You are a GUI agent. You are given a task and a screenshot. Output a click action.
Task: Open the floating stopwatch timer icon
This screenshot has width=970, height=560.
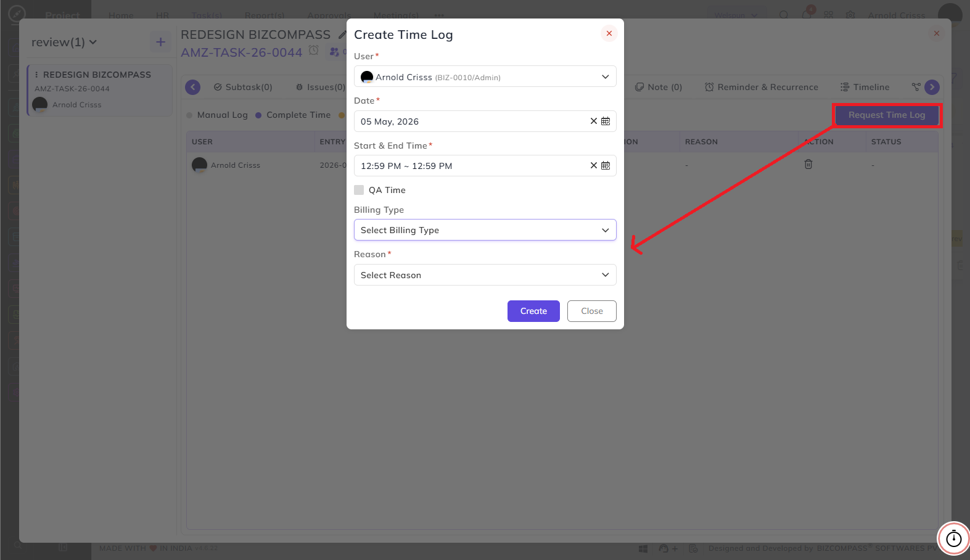pos(953,538)
